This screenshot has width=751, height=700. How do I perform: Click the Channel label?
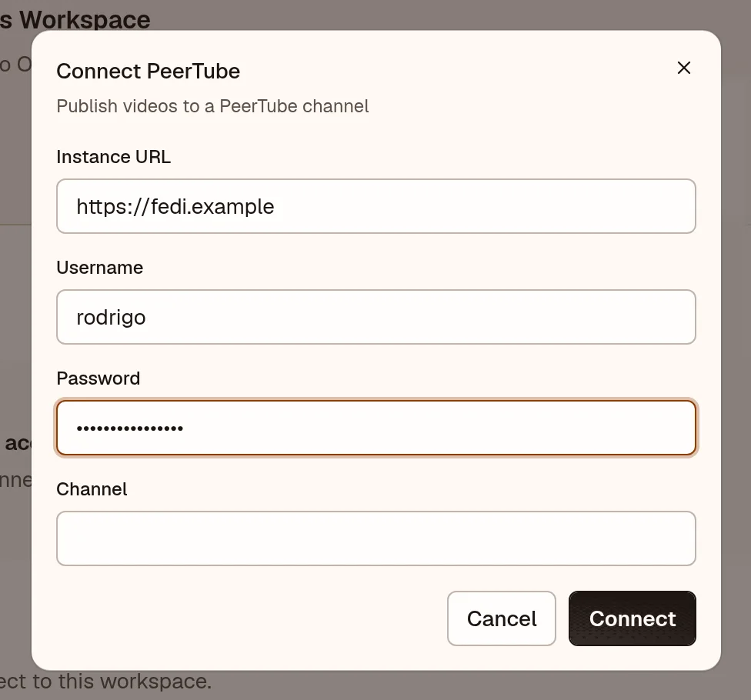92,489
